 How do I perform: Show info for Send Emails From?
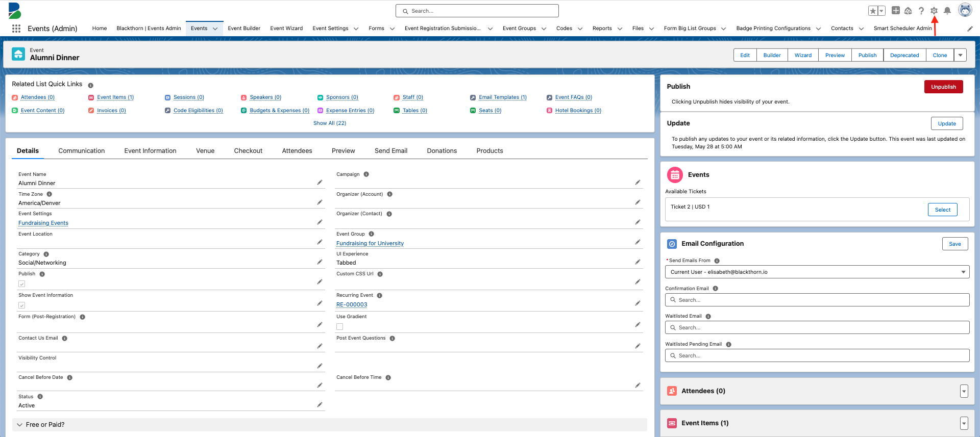(717, 261)
